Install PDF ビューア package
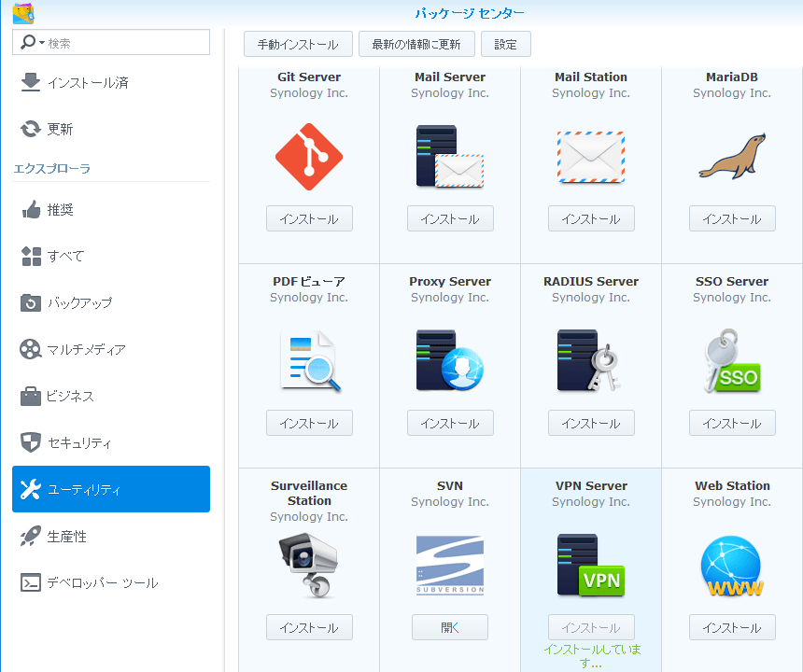The width and height of the screenshot is (803, 672). coord(309,423)
